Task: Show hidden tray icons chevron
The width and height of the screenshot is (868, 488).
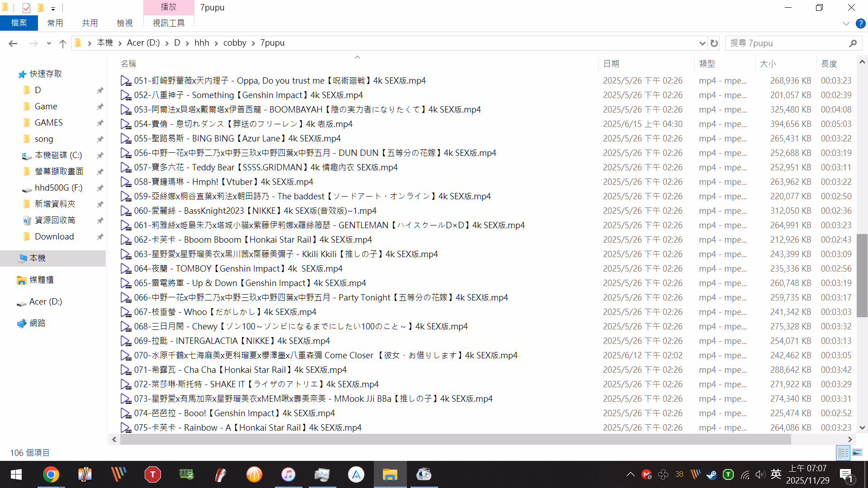Action: pos(630,474)
